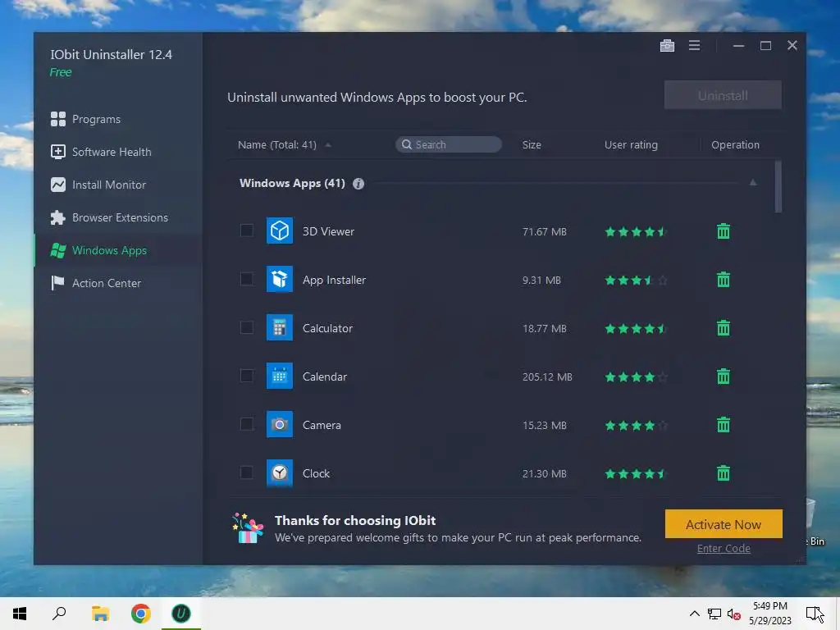Click the 21.30 MB size value
The height and width of the screenshot is (630, 840).
[x=545, y=473]
